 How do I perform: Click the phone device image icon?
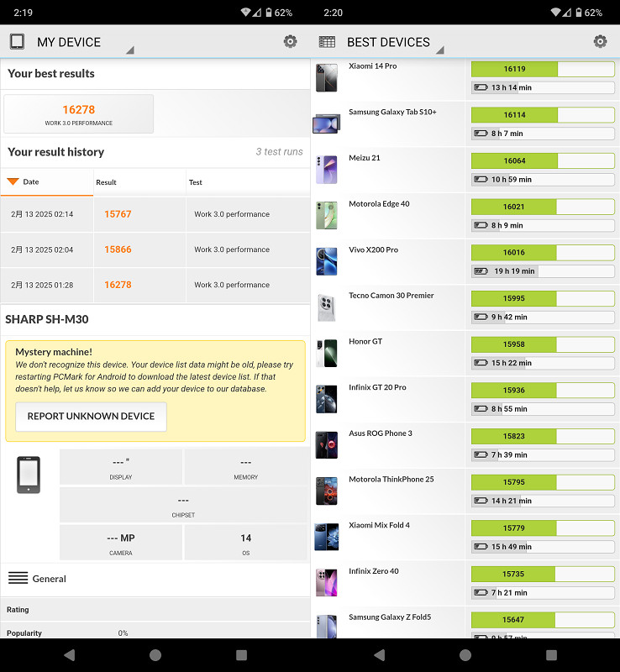coord(29,475)
